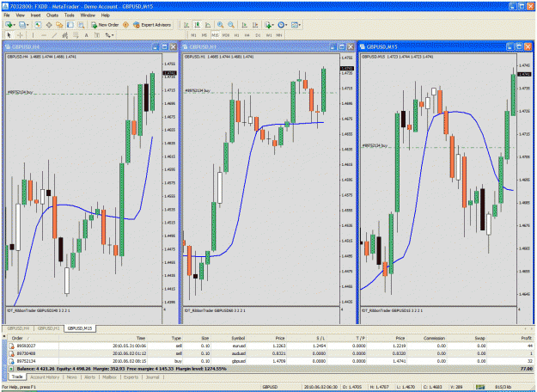Switch chart to line chart style
The width and height of the screenshot is (537, 392).
point(208,25)
